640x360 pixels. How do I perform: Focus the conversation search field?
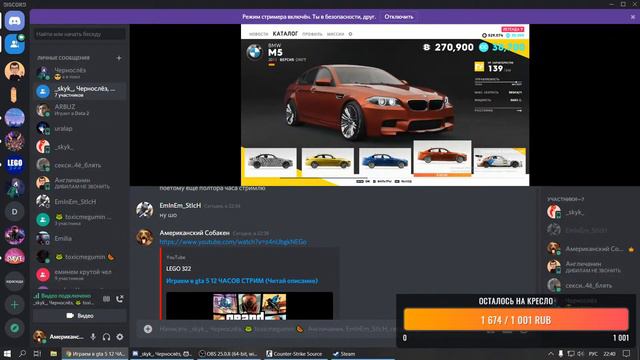[x=80, y=34]
